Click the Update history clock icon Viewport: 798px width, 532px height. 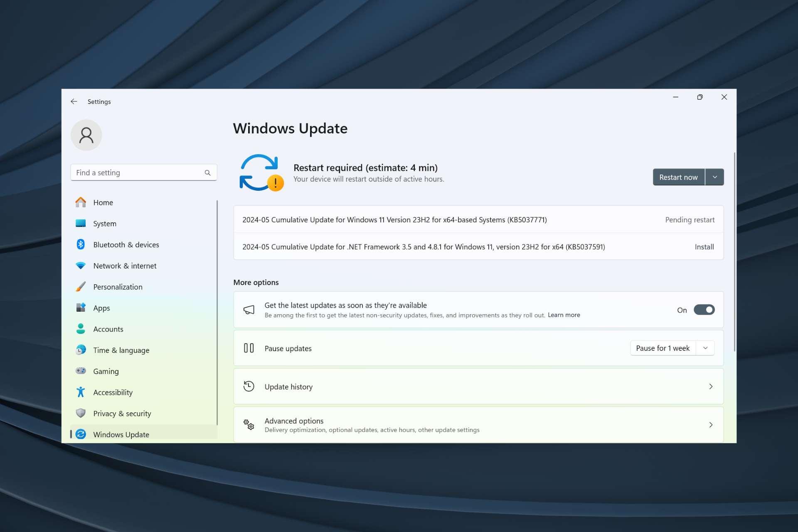pyautogui.click(x=249, y=387)
